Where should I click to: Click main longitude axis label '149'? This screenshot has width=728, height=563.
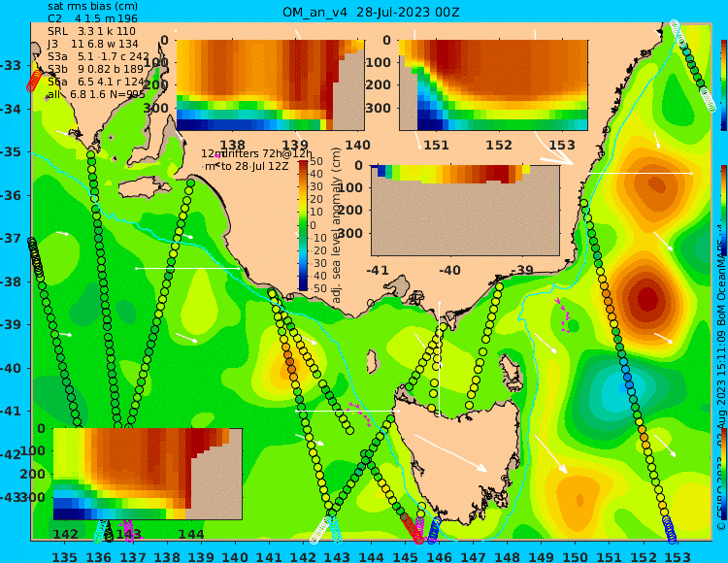[x=542, y=556]
